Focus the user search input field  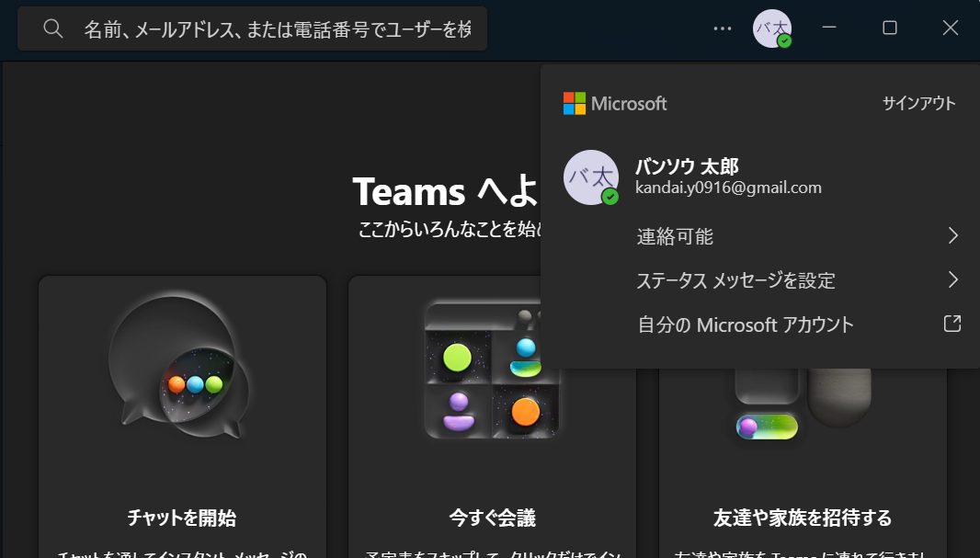253,28
